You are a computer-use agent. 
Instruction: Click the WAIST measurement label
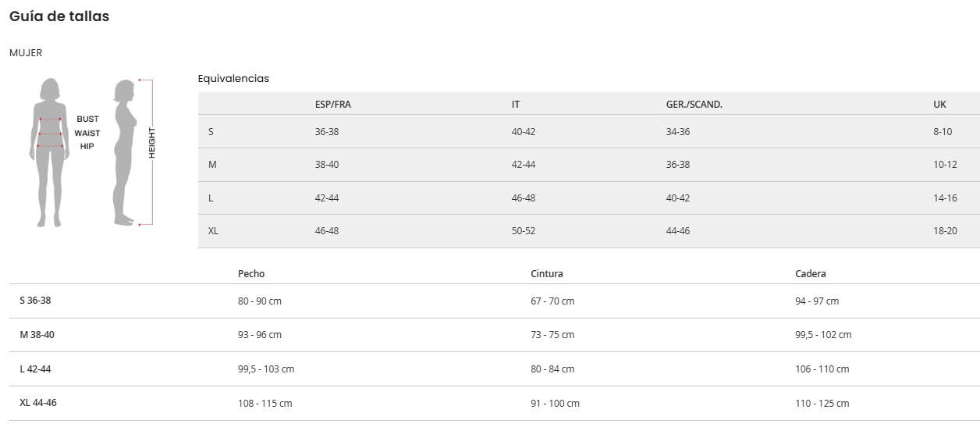pyautogui.click(x=87, y=134)
